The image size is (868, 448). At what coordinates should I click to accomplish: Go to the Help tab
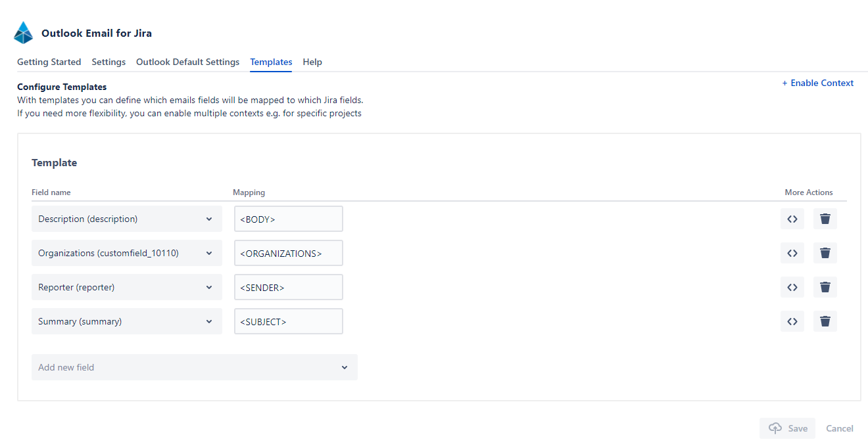coord(312,62)
